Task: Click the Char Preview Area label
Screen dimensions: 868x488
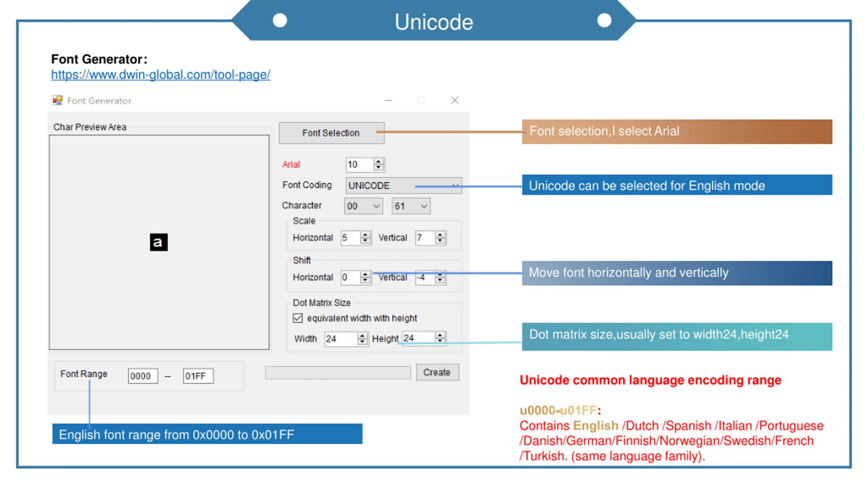Action: point(90,127)
